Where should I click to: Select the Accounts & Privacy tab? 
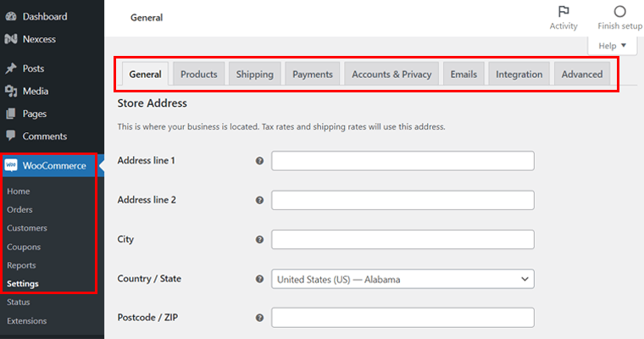tap(391, 74)
